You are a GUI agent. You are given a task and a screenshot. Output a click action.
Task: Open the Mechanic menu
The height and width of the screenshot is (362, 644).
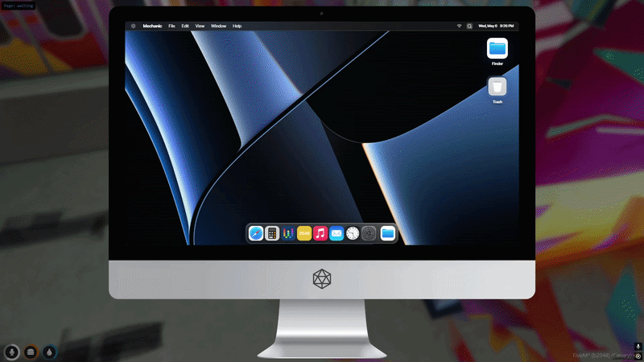(152, 26)
